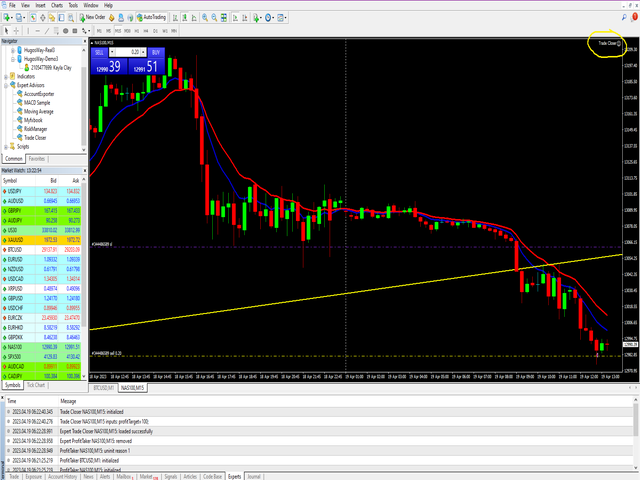
Task: Toggle the Market Watch panel icon
Action: (x=33, y=18)
